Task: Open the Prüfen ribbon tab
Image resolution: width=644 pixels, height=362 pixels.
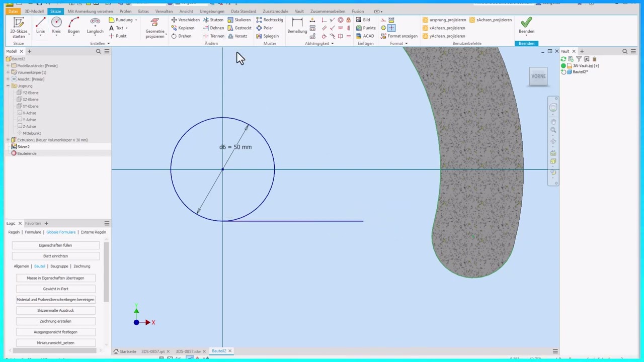Action: click(126, 11)
